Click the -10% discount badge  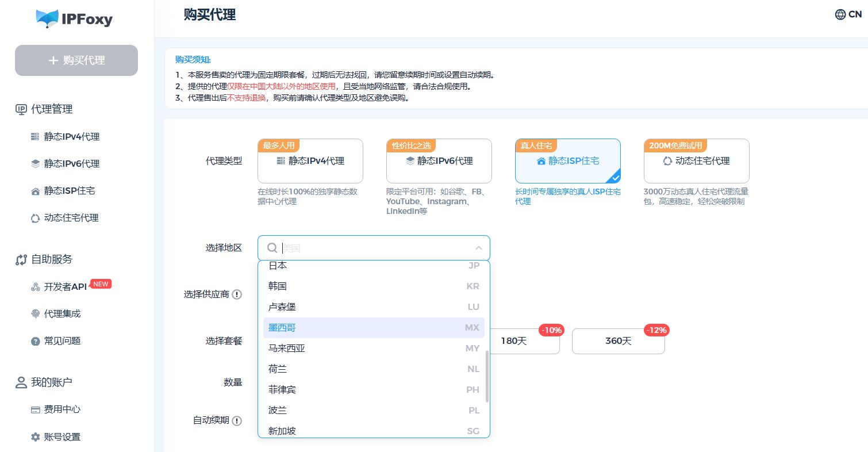(x=551, y=330)
